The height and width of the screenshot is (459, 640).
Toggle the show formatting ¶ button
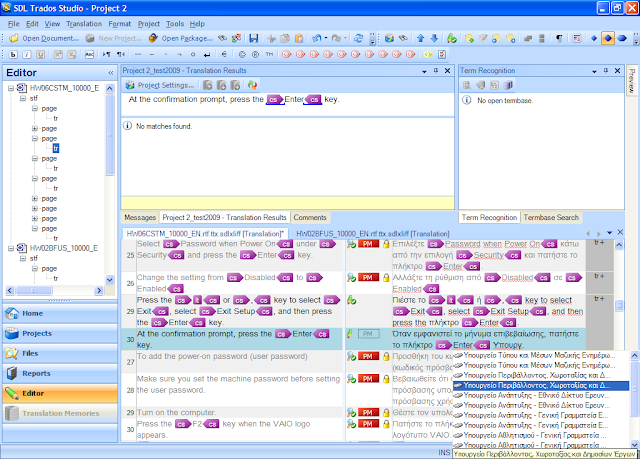[x=559, y=38]
